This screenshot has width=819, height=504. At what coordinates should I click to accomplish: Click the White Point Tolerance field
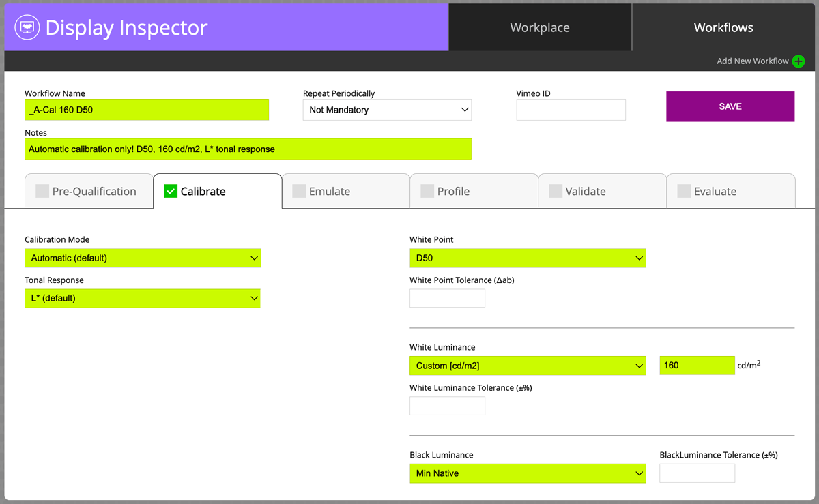[447, 298]
